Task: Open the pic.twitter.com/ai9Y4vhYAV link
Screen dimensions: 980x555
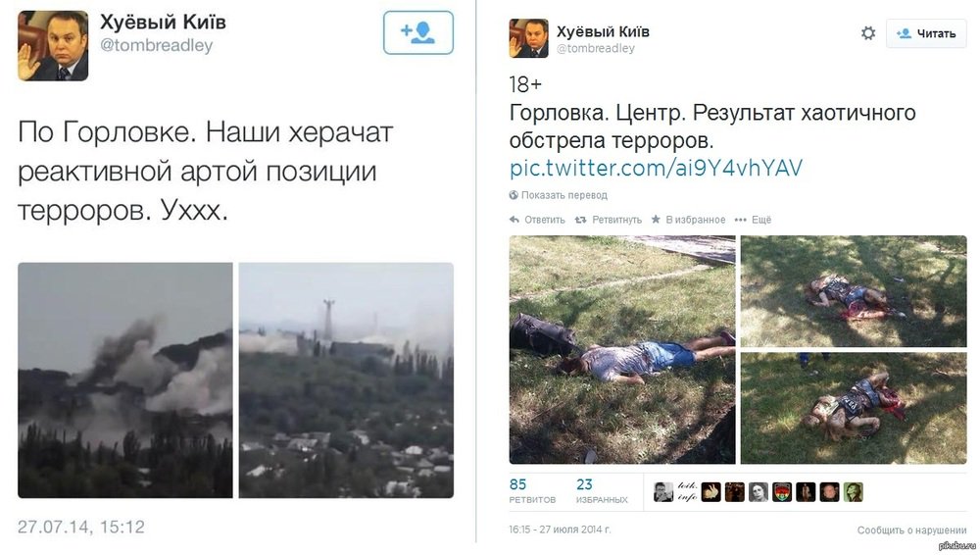Action: tap(656, 169)
